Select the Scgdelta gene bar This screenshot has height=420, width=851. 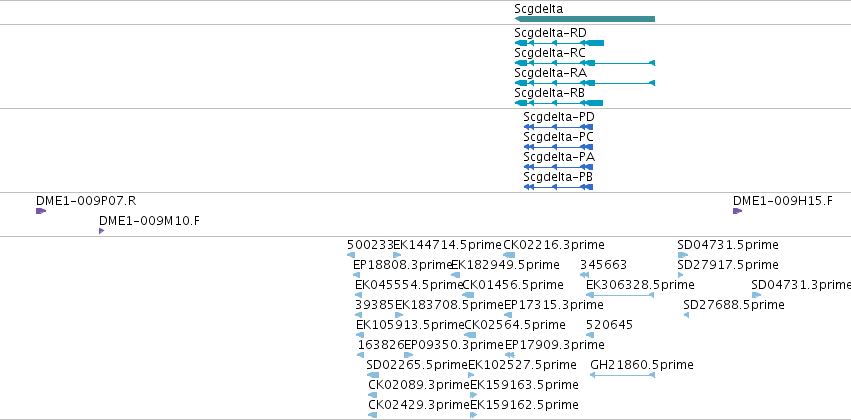[585, 19]
